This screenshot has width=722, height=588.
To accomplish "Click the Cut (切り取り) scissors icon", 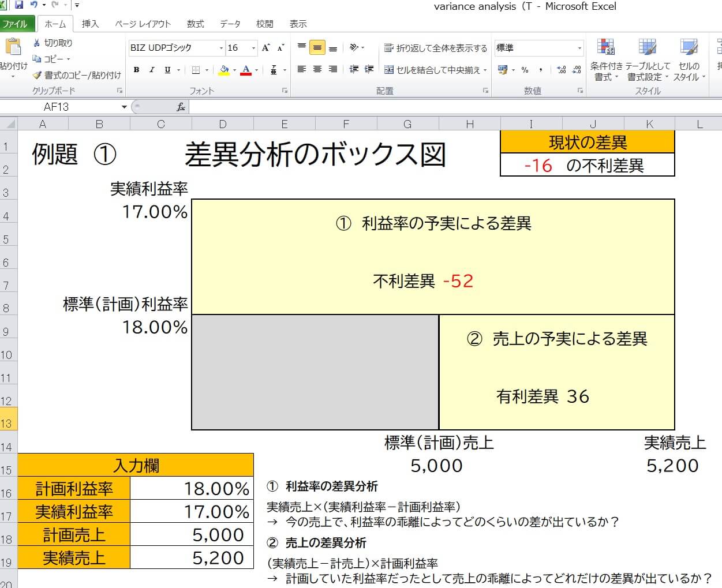I will [x=37, y=43].
